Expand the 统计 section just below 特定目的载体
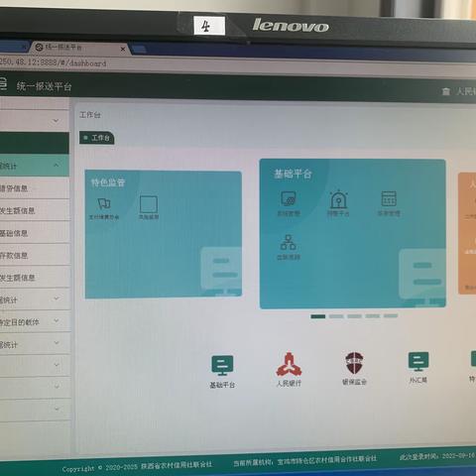This screenshot has width=476, height=476. point(35,344)
